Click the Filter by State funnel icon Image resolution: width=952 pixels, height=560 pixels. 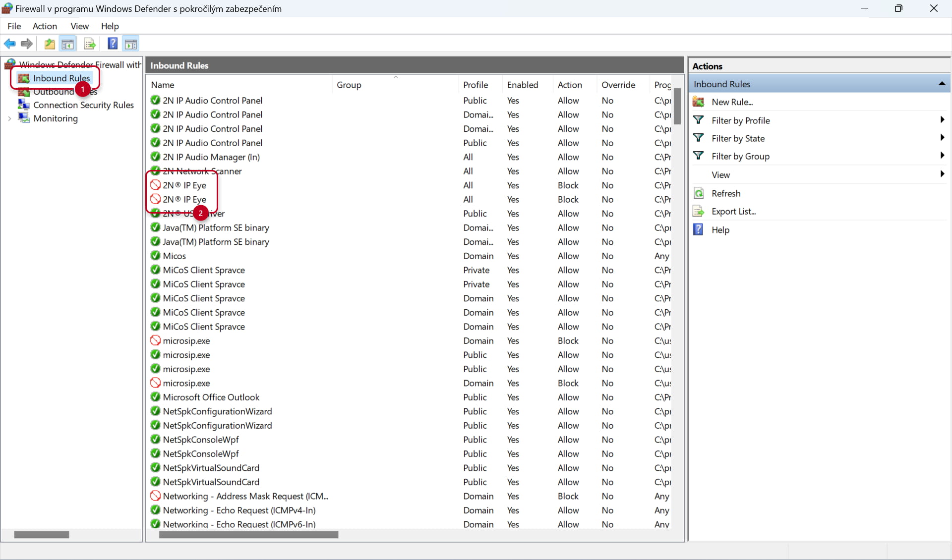pyautogui.click(x=698, y=138)
